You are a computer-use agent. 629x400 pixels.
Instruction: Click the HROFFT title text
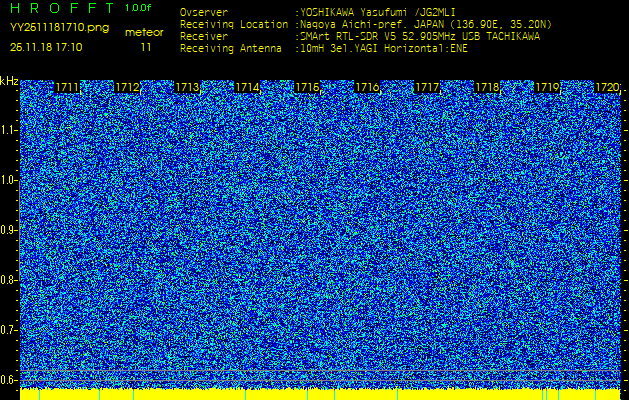[x=63, y=8]
